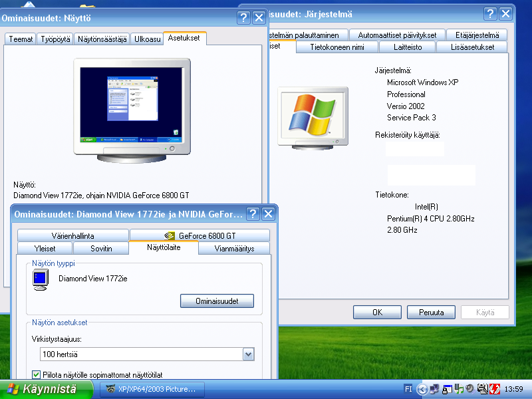Click the window lock tray icon
532x399 pixels.
point(447,389)
